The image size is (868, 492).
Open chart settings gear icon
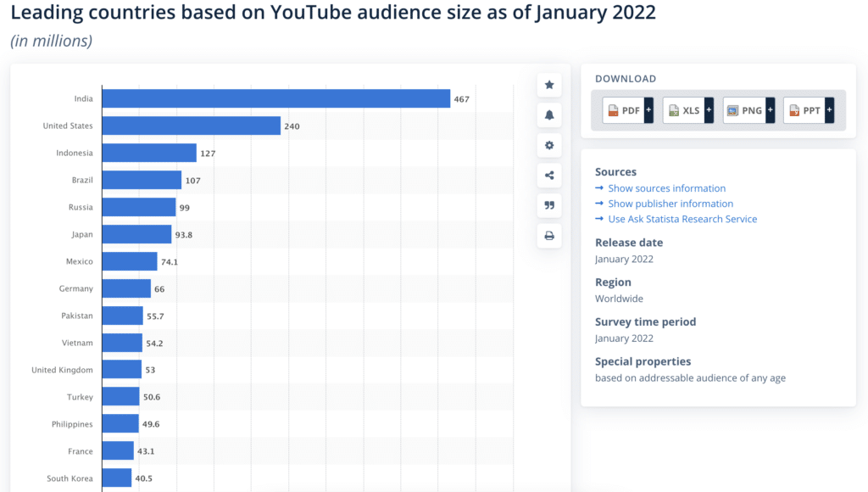click(549, 145)
